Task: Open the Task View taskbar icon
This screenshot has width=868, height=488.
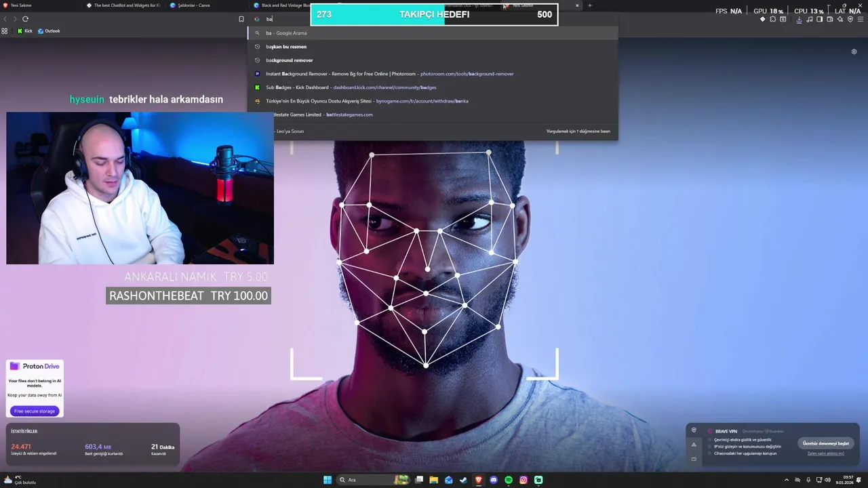Action: pyautogui.click(x=419, y=480)
